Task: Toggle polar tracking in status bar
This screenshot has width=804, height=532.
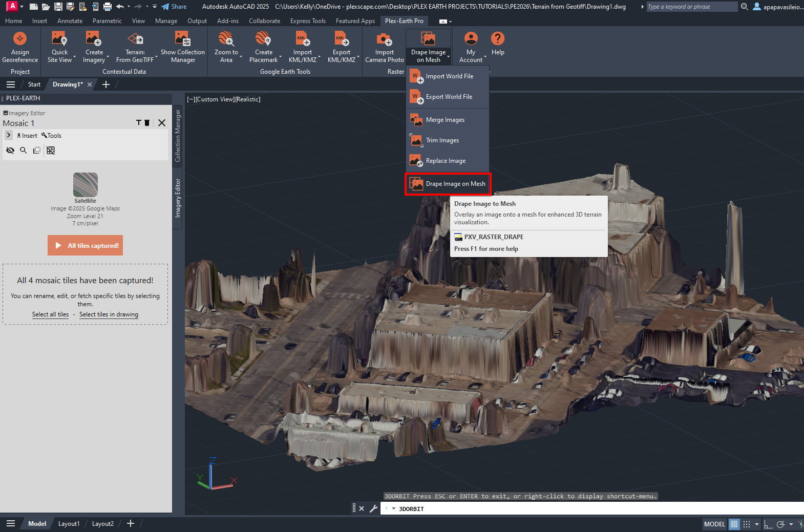Action: click(x=780, y=524)
